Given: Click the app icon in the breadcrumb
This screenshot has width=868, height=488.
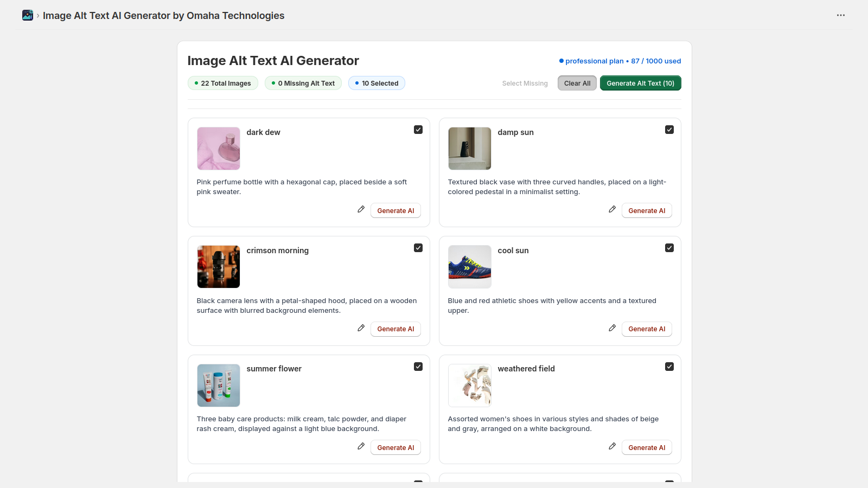Looking at the screenshot, I should tap(28, 15).
